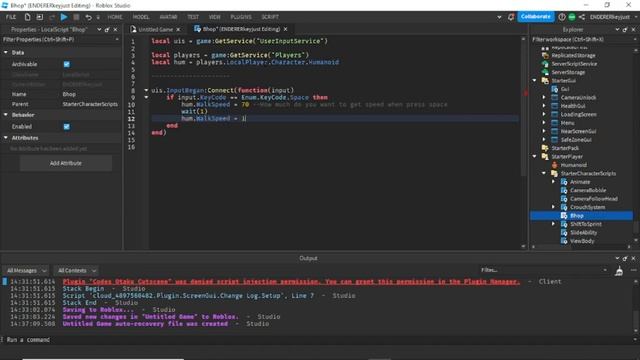Screen dimensions: 640x360
Task: Create a new file with the toolbar icon
Action: coord(27,17)
